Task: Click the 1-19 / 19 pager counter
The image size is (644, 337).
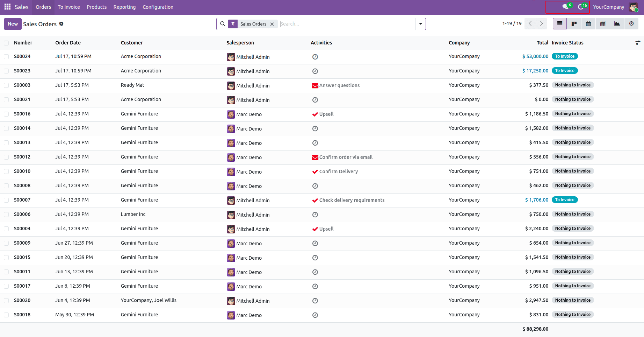Action: click(x=512, y=23)
